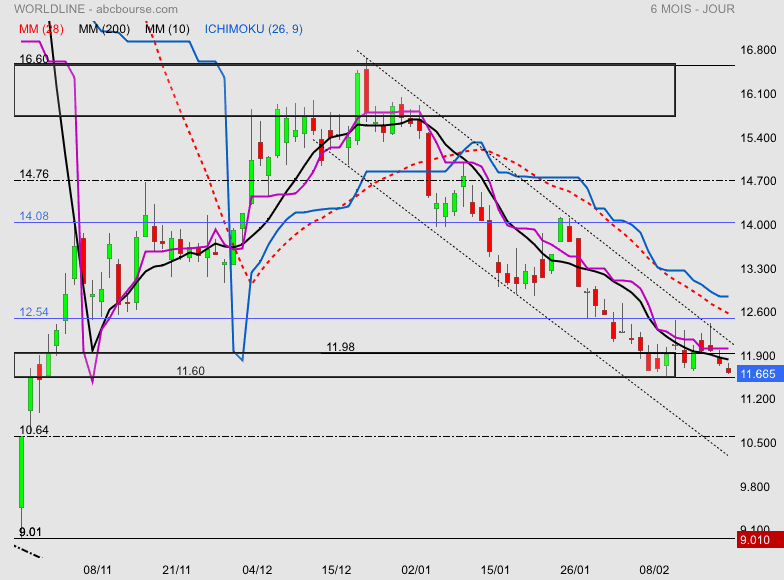
Task: Click the 04/12 date axis label
Action: (257, 570)
